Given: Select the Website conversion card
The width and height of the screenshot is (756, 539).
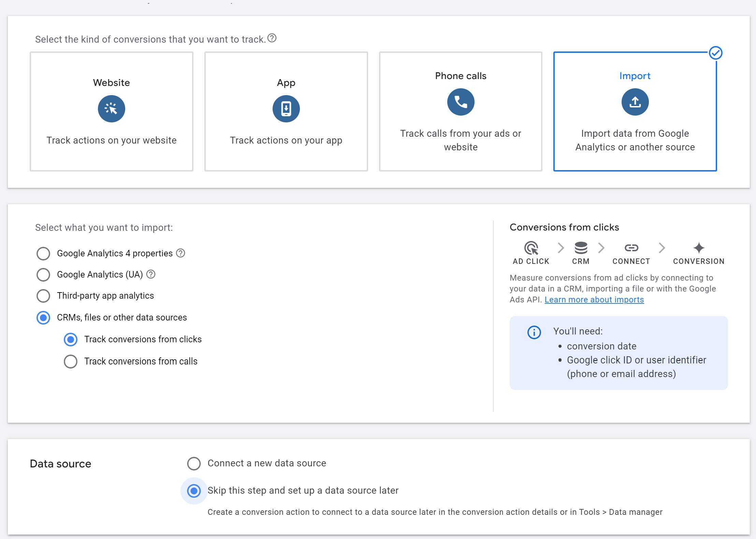Looking at the screenshot, I should [112, 111].
